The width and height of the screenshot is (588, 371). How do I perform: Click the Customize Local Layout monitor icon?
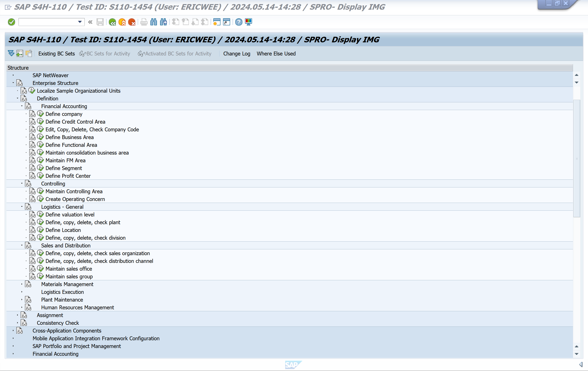[x=249, y=22]
